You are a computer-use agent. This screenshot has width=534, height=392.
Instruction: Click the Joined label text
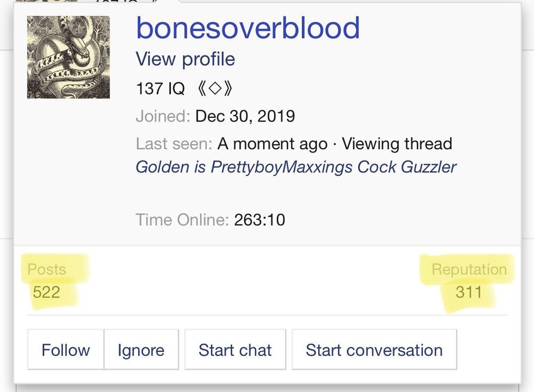pyautogui.click(x=163, y=116)
